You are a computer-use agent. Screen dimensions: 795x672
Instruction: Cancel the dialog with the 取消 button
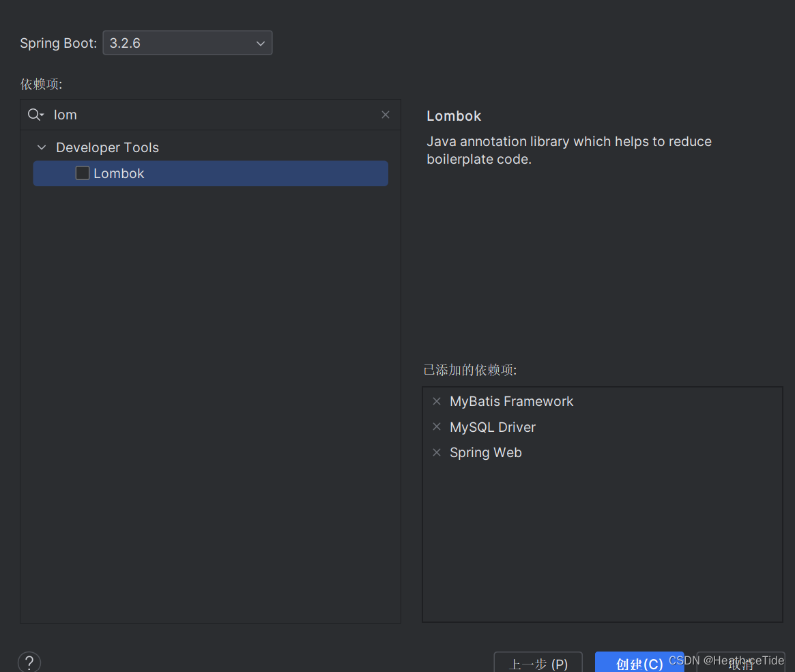click(741, 663)
